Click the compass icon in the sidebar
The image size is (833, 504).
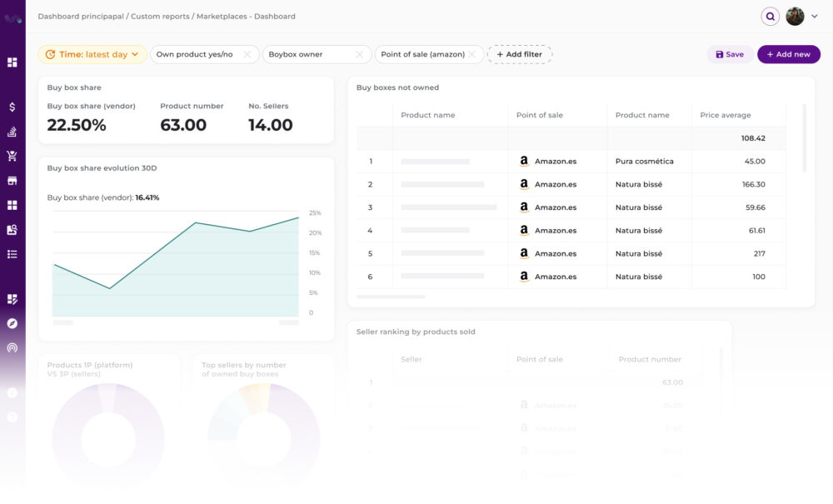(x=12, y=323)
